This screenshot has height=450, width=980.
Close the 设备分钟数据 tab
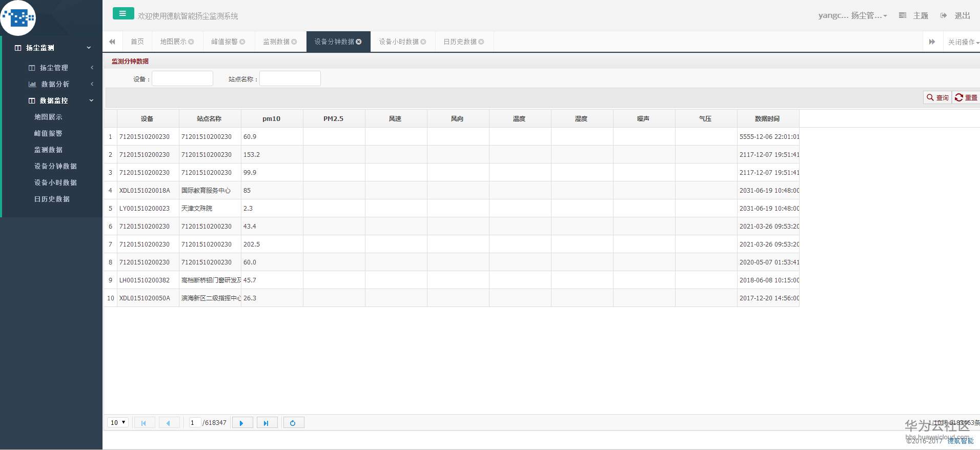point(359,42)
